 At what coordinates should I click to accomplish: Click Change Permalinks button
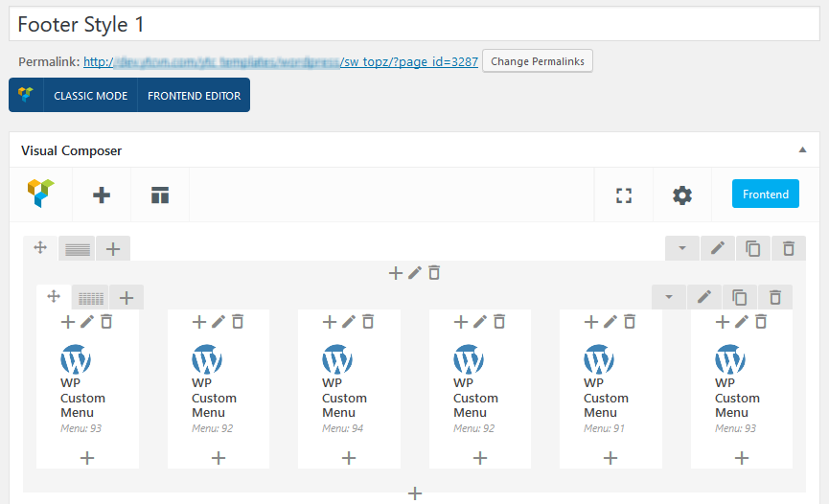537,61
